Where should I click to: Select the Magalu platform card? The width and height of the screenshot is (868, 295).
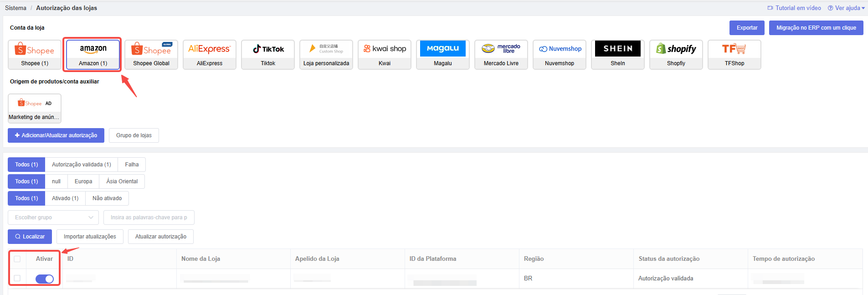point(443,55)
